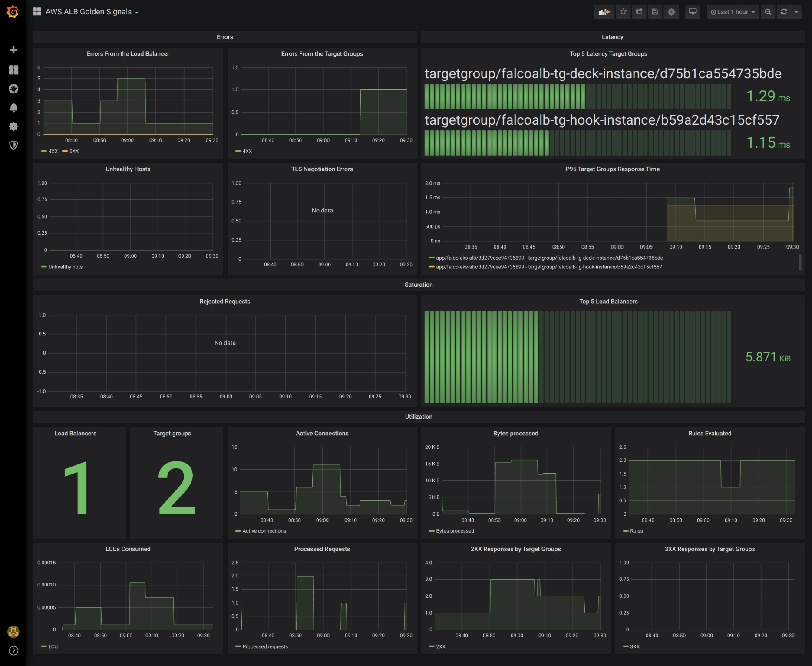This screenshot has height=666, width=812.
Task: Open the Explore compass icon
Action: [13, 89]
